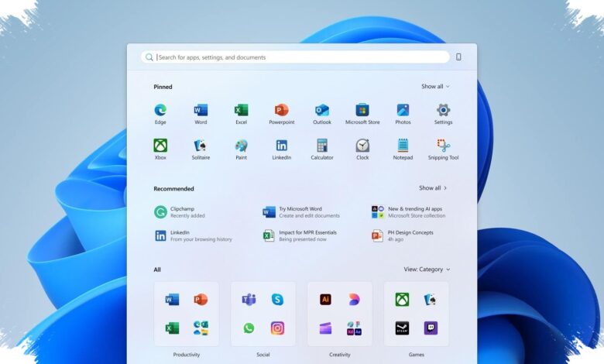Open PH Design Concepts presentation

point(403,235)
